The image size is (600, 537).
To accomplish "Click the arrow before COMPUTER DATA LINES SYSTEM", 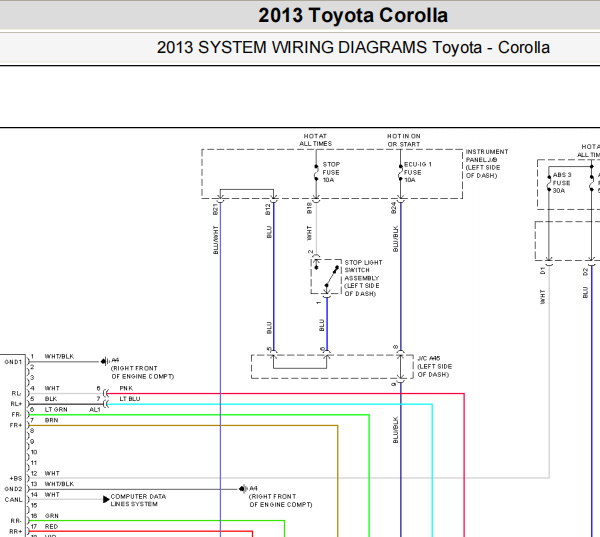I will 106,499.
